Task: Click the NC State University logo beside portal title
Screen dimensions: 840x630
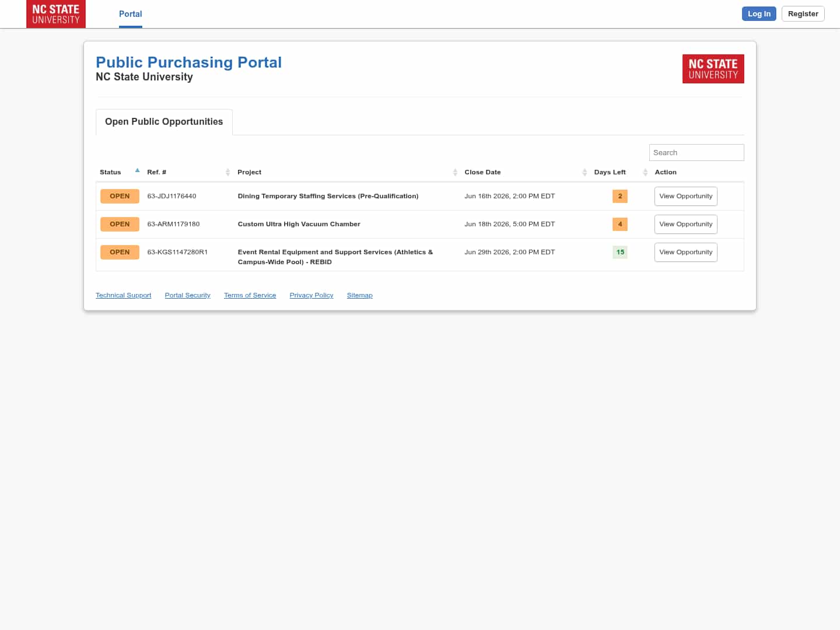Action: pos(713,69)
